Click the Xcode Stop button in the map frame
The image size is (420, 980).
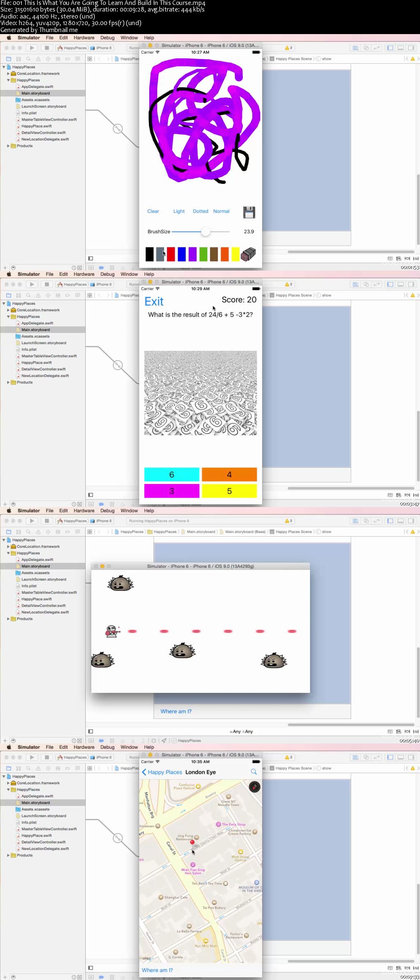point(47,757)
